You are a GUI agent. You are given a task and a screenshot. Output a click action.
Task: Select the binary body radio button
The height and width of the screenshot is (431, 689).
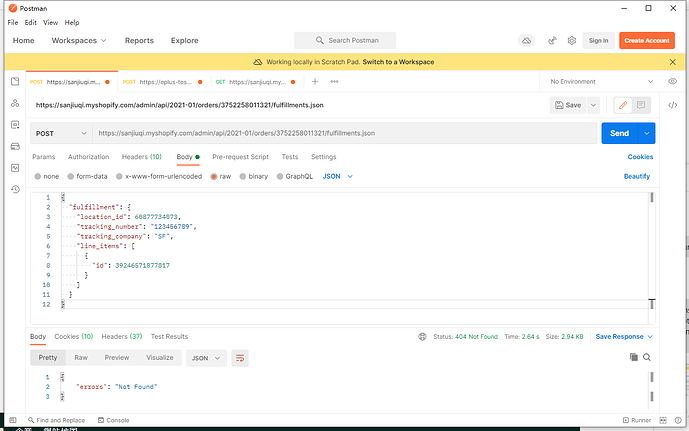click(253, 175)
